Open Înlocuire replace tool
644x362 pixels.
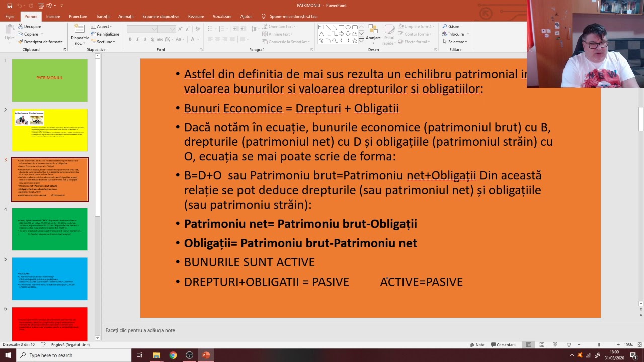(x=455, y=34)
